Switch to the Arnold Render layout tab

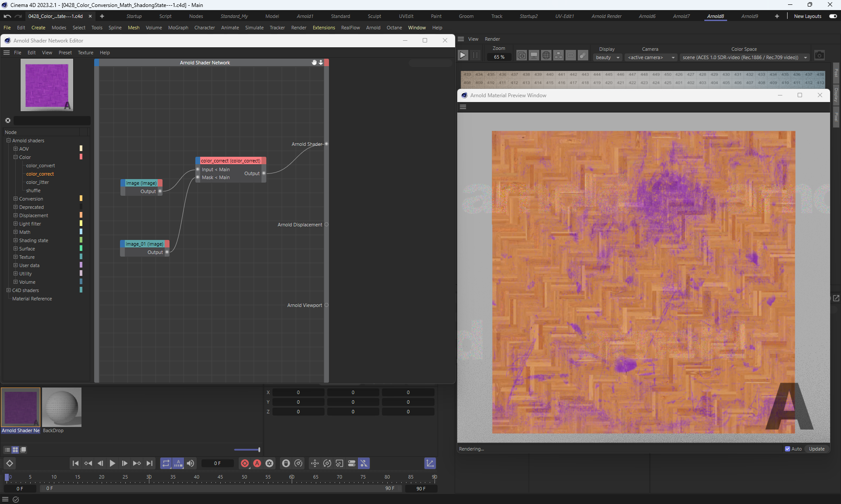(606, 16)
